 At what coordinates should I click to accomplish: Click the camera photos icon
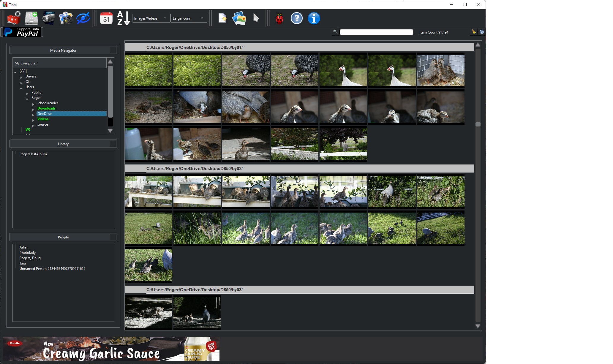coord(66,18)
